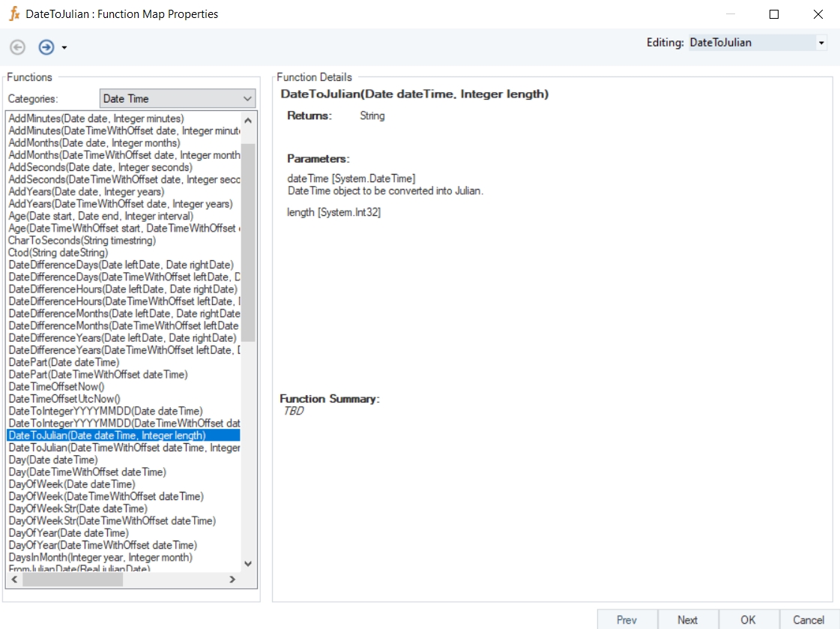Screen dimensions: 840x629
Task: Expand the Date Time categories combo box
Action: point(248,99)
